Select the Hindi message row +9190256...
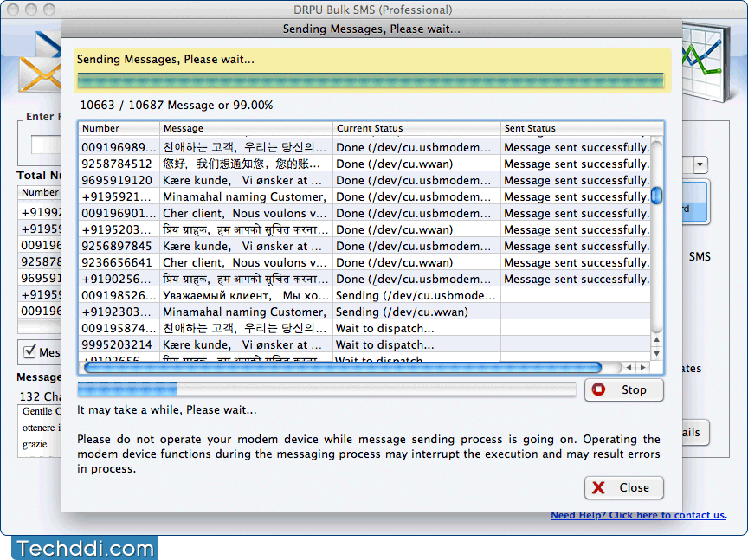748x560 pixels. tap(364, 279)
